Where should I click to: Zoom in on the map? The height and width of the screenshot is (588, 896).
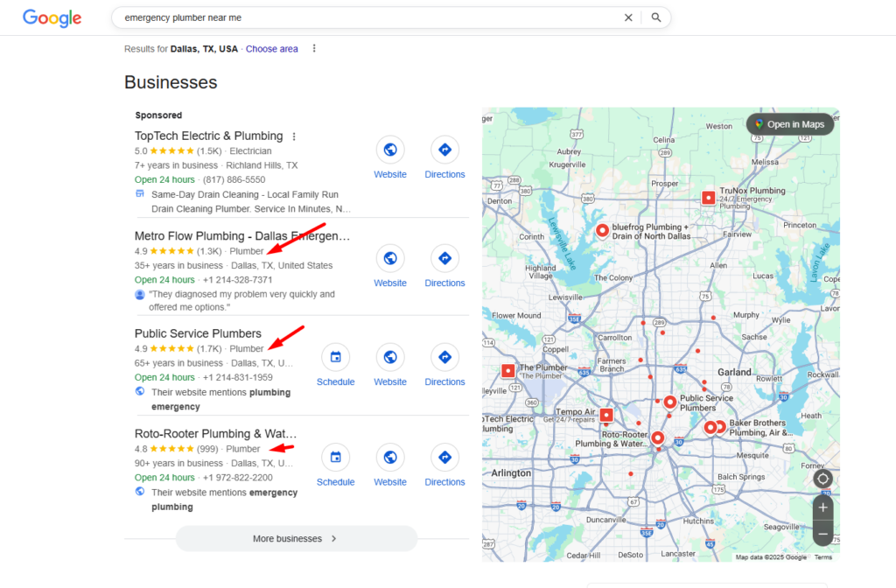(822, 507)
